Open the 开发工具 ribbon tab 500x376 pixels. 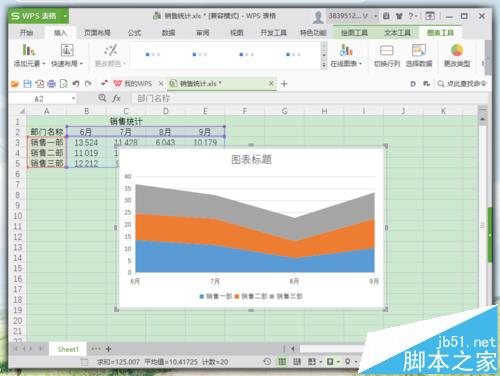tap(273, 33)
